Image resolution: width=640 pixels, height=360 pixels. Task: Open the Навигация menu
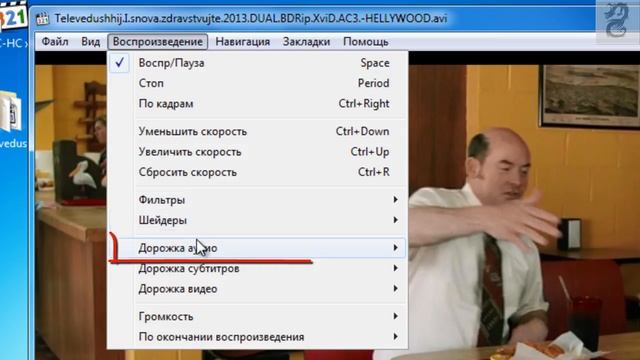click(x=242, y=42)
